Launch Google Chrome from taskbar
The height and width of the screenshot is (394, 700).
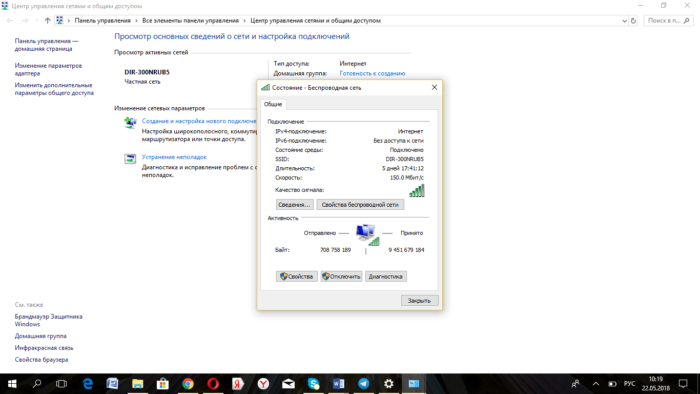pyautogui.click(x=188, y=384)
